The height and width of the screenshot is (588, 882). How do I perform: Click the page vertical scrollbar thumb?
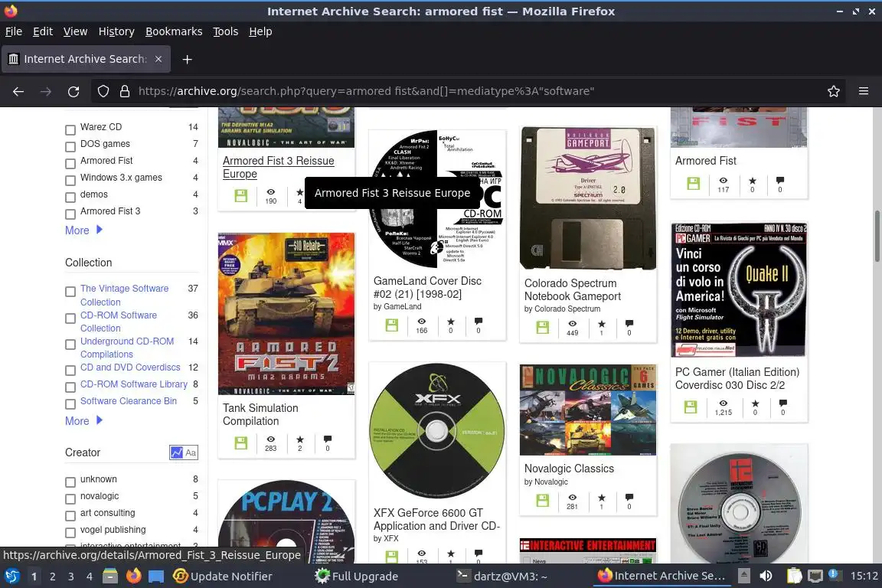pos(877,237)
